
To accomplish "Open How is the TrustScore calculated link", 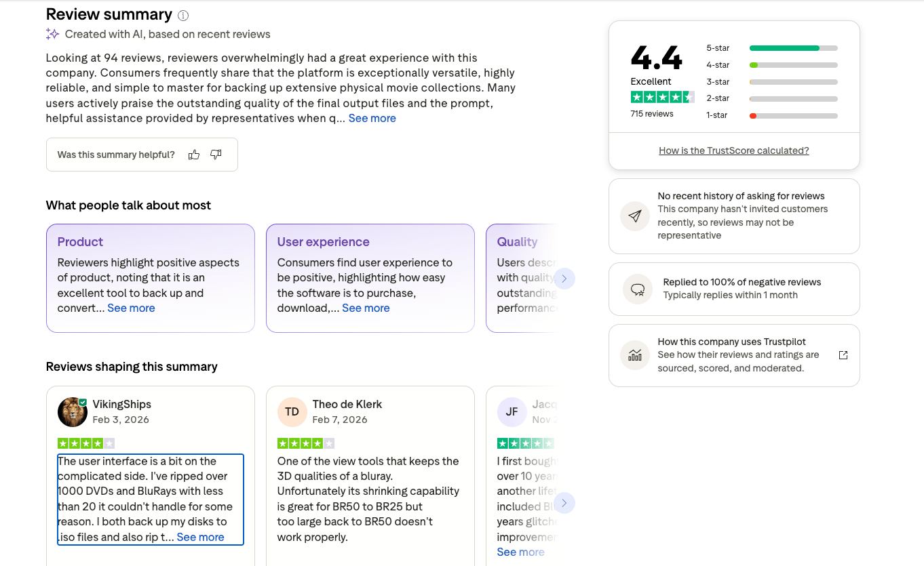I will [x=734, y=150].
